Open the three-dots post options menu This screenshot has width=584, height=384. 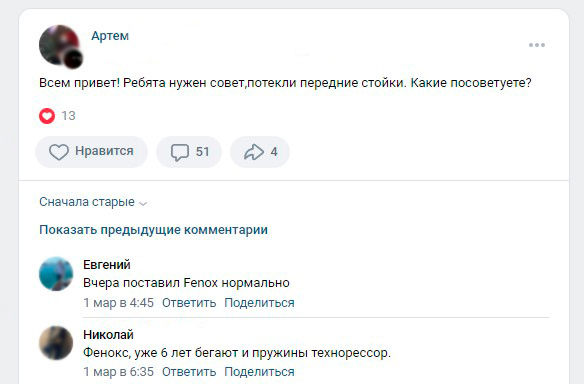point(537,45)
